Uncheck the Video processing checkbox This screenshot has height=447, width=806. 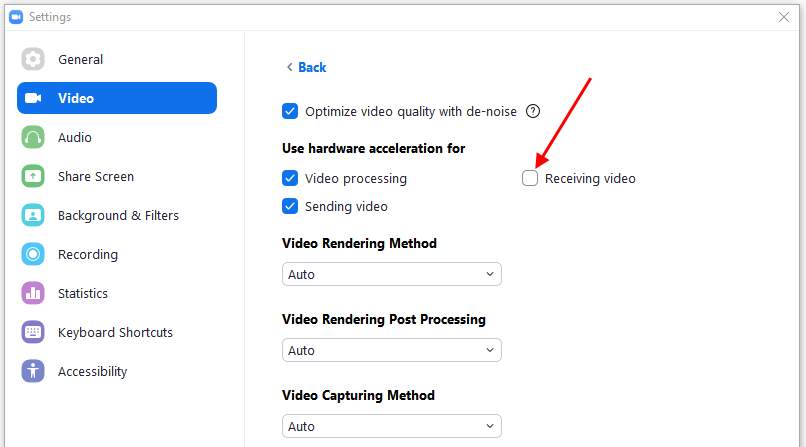pyautogui.click(x=290, y=178)
